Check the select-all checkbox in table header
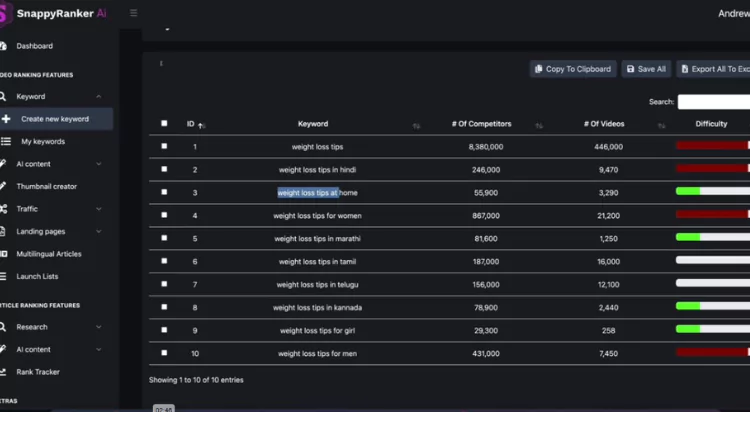 [164, 124]
